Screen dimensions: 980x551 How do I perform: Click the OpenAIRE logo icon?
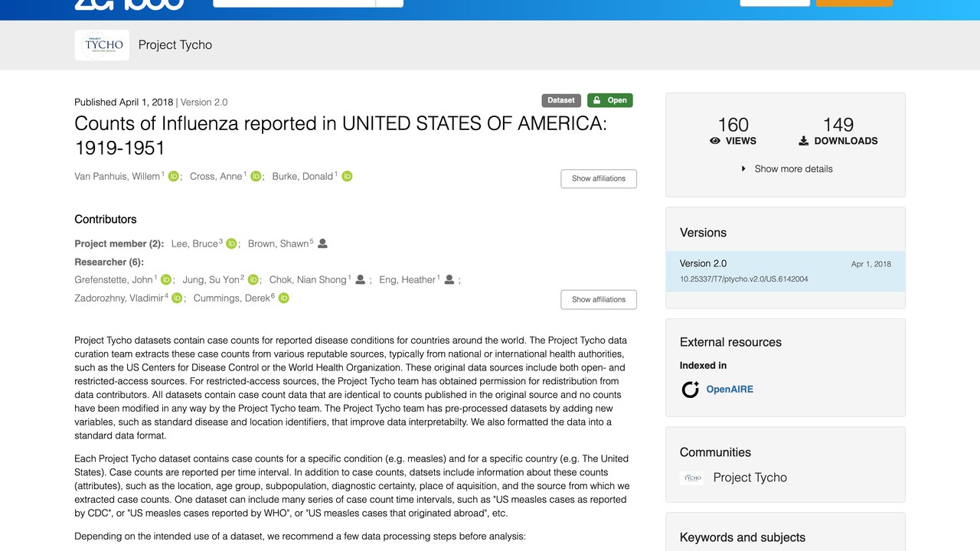tap(690, 390)
